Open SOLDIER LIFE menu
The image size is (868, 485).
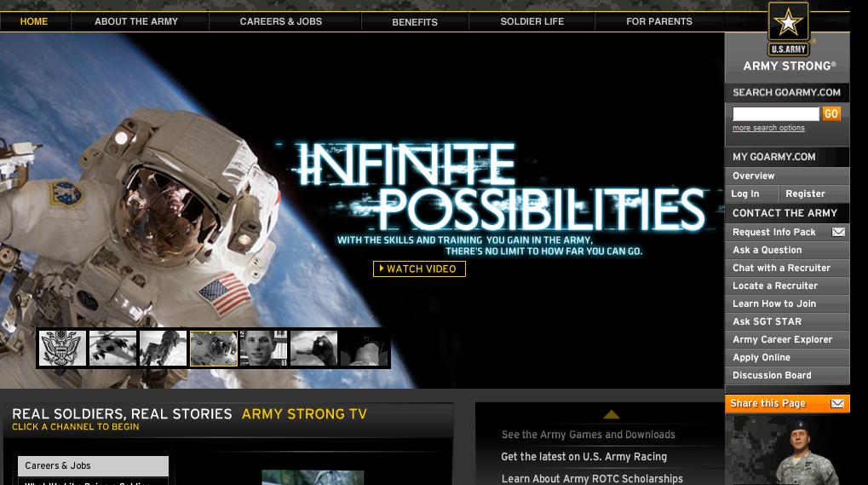click(x=532, y=21)
